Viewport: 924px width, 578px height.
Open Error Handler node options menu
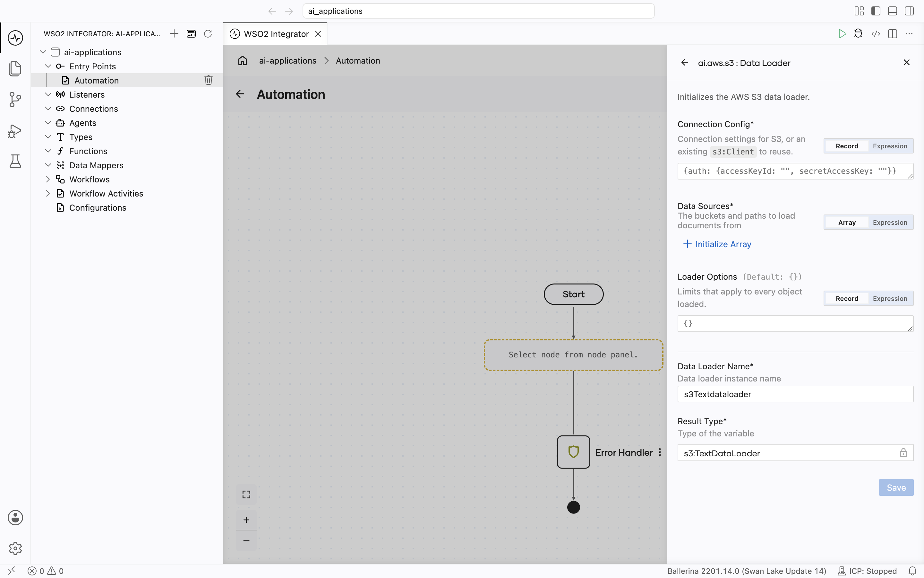(660, 452)
